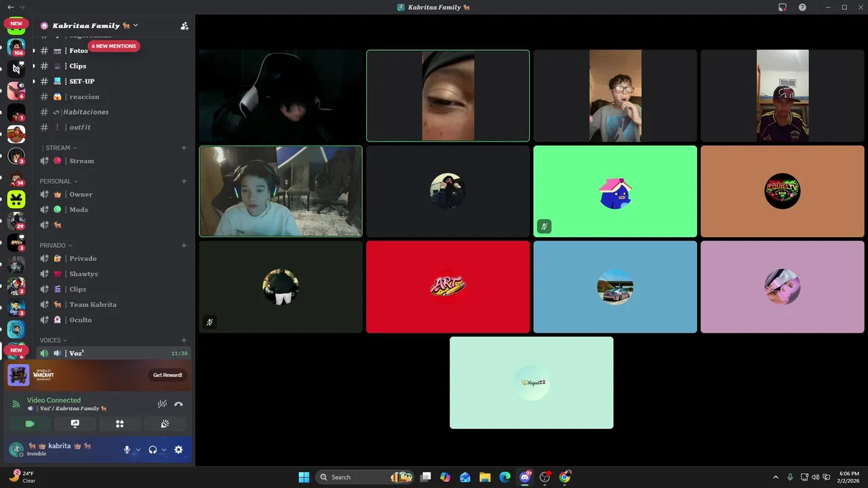Invite people with the server header icon
Screen dimensions: 868x488
pyautogui.click(x=184, y=26)
